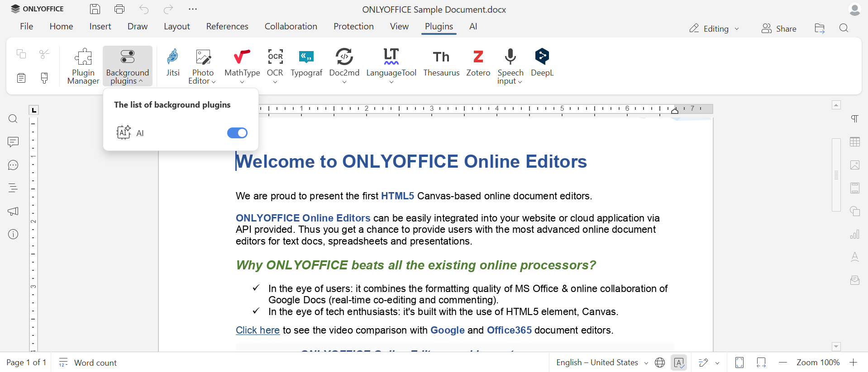This screenshot has width=868, height=372.
Task: Click Fit to page in status bar
Action: 739,363
